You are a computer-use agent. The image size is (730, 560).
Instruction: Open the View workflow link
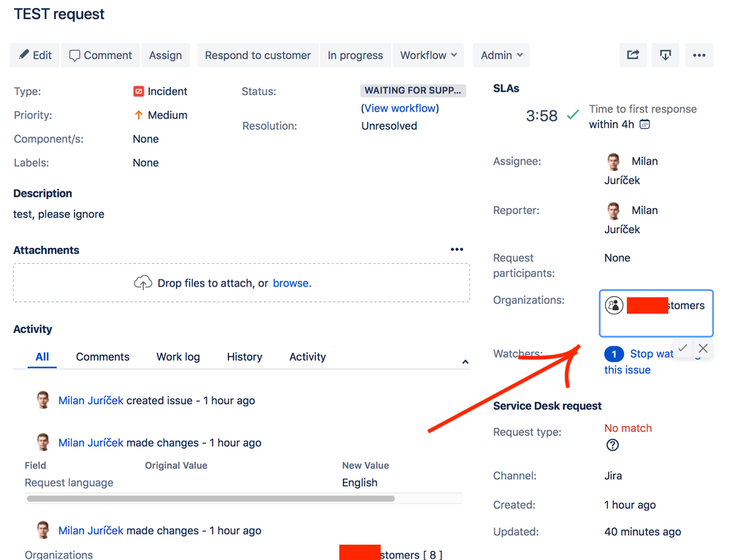tap(400, 108)
